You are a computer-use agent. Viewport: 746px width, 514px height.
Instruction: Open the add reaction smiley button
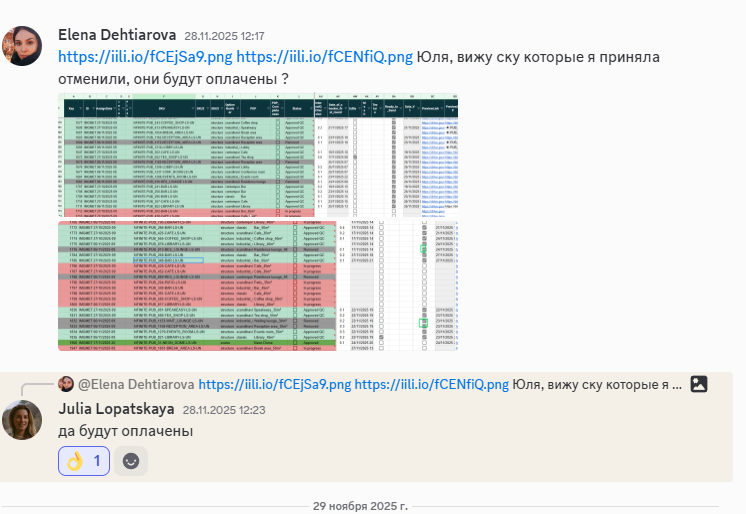(x=131, y=461)
